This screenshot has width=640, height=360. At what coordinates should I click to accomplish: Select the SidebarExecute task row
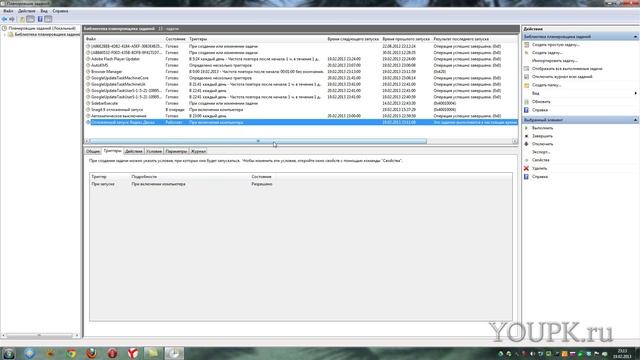pyautogui.click(x=301, y=103)
